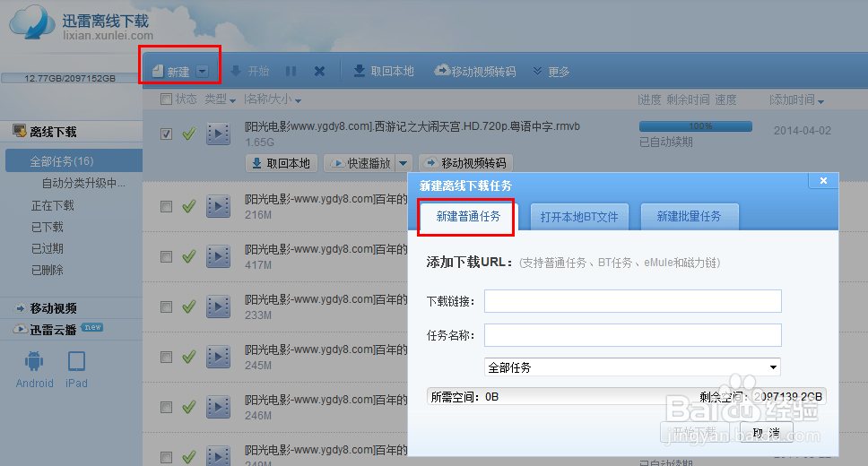Click the green checkmark status of the 233M task
The image size is (868, 466).
(189, 306)
